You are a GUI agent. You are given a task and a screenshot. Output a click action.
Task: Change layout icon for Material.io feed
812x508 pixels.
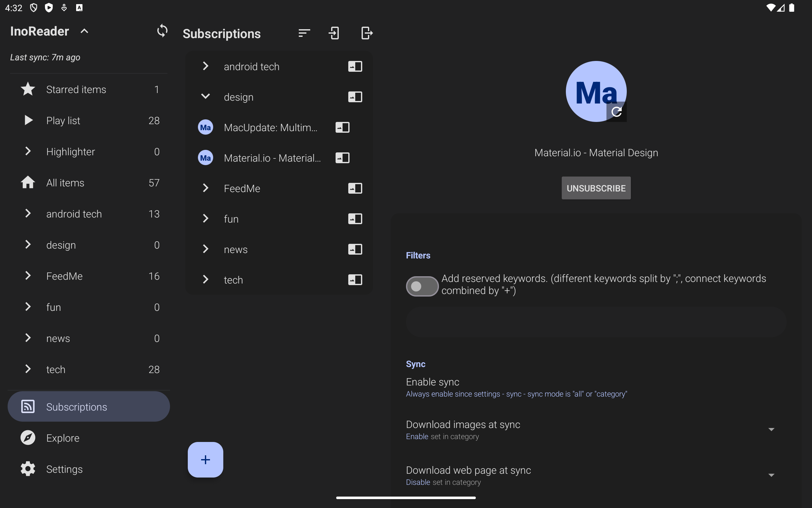(x=342, y=158)
